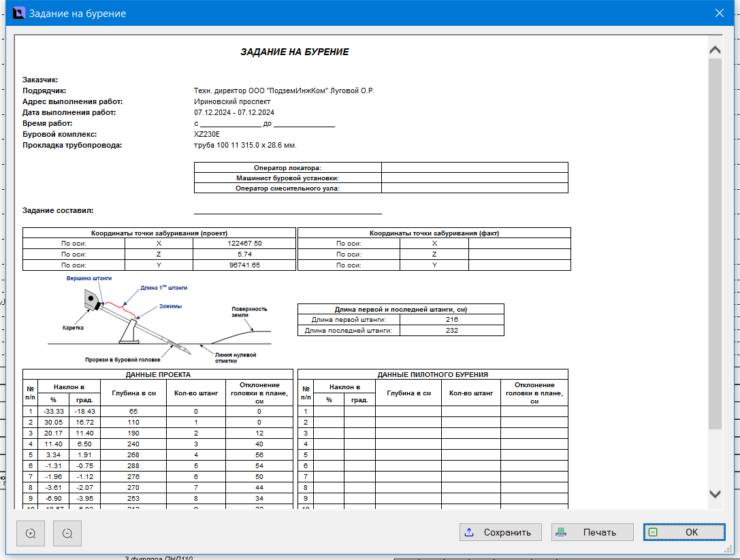This screenshot has width=740, height=560.
Task: Click the Координаты точки забуривания (факт) header
Action: [434, 233]
